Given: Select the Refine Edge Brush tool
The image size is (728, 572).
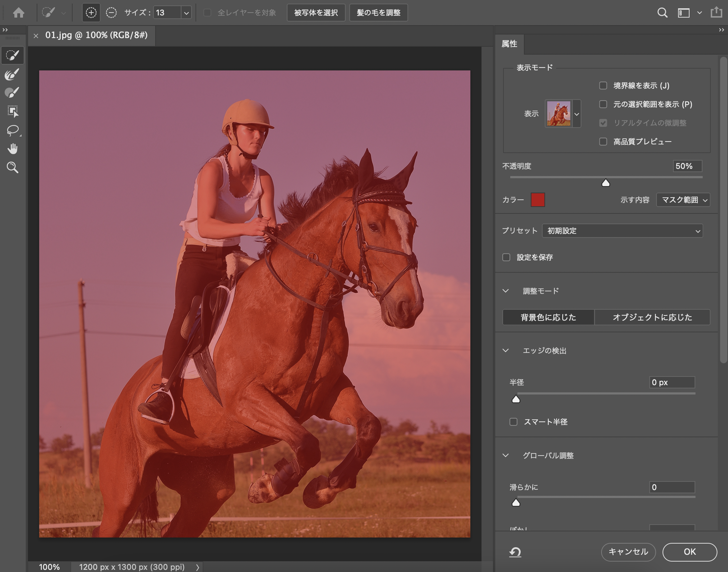Looking at the screenshot, I should click(13, 74).
